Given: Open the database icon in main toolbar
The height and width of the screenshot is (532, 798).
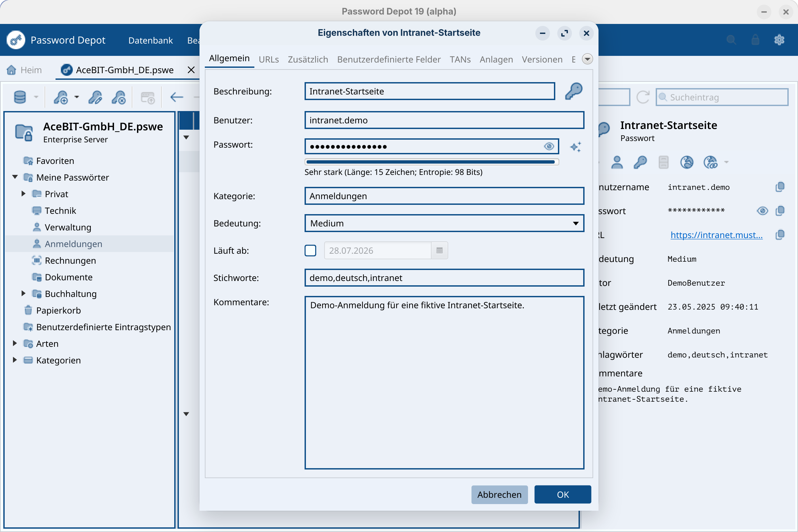Looking at the screenshot, I should (x=20, y=97).
